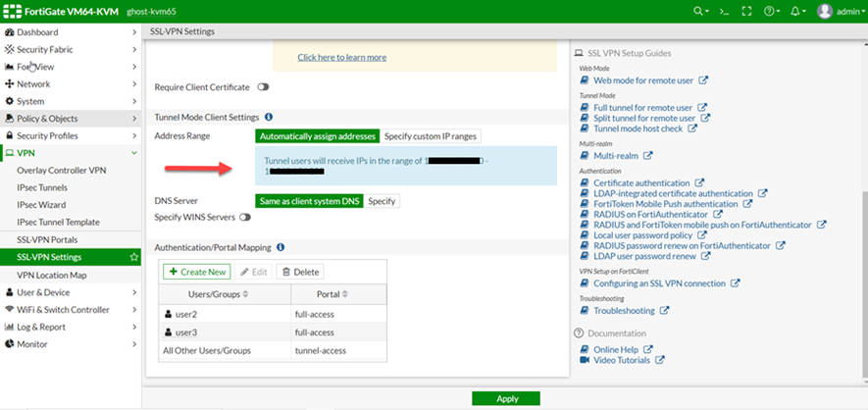Screen dimensions: 868x410
Task: Click external link icon beside Tunnel mode host check
Action: (x=692, y=128)
